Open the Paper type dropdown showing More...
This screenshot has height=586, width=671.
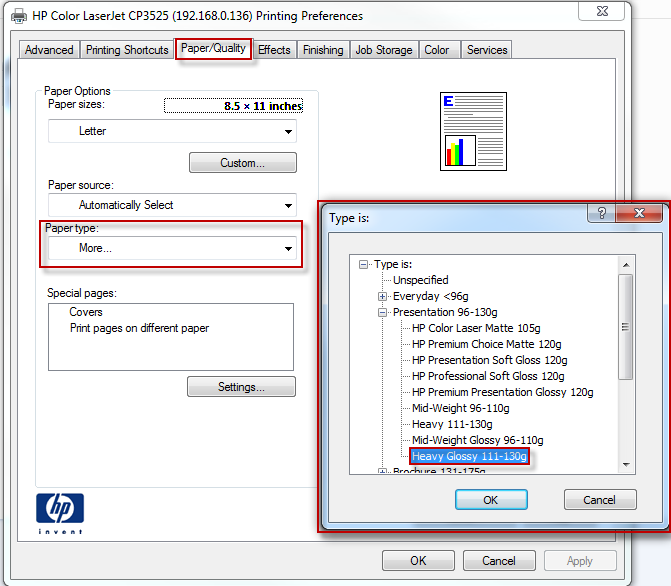point(172,248)
